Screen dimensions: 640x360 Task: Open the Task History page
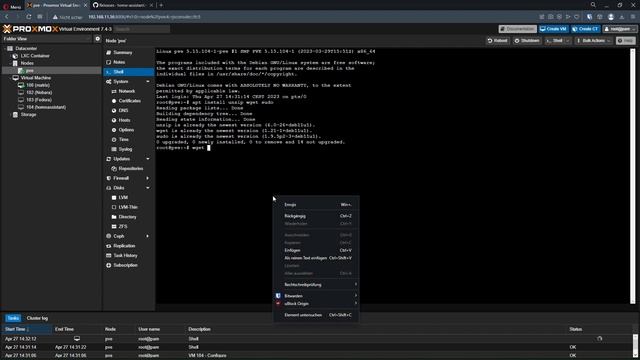click(x=125, y=256)
